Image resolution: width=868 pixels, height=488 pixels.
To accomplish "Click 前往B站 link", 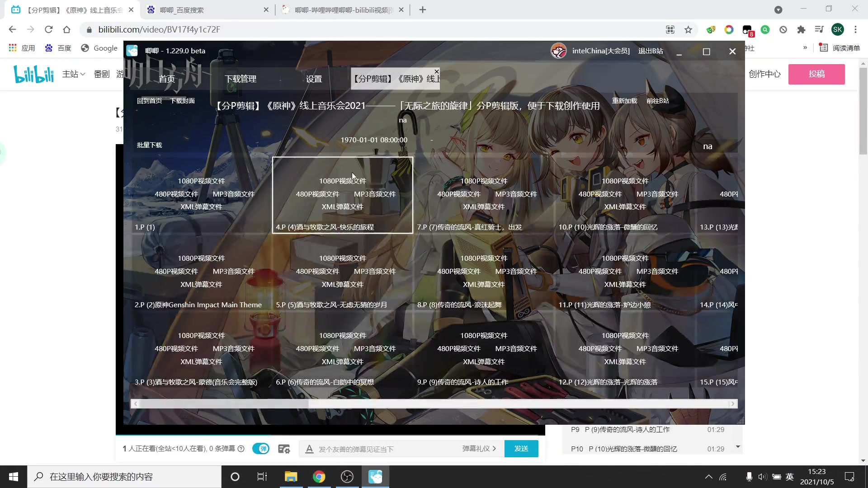I will [657, 101].
